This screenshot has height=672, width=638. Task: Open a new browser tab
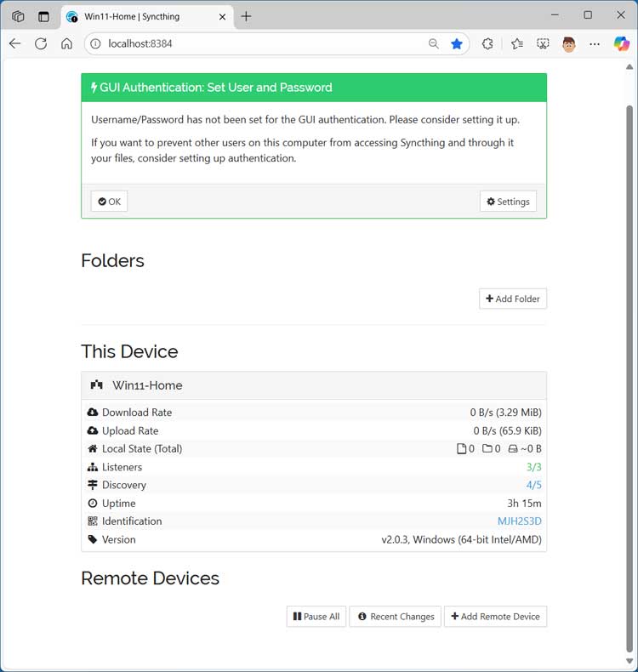click(x=247, y=16)
